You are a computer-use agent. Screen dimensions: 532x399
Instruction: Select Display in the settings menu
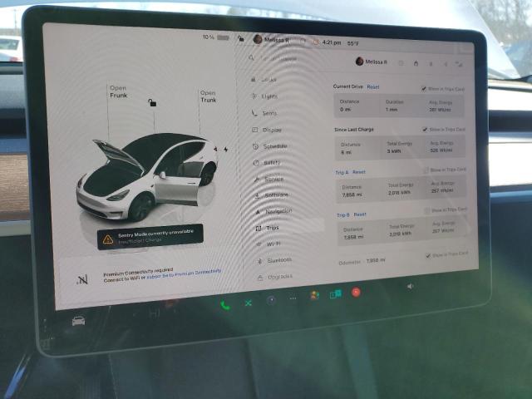[271, 130]
